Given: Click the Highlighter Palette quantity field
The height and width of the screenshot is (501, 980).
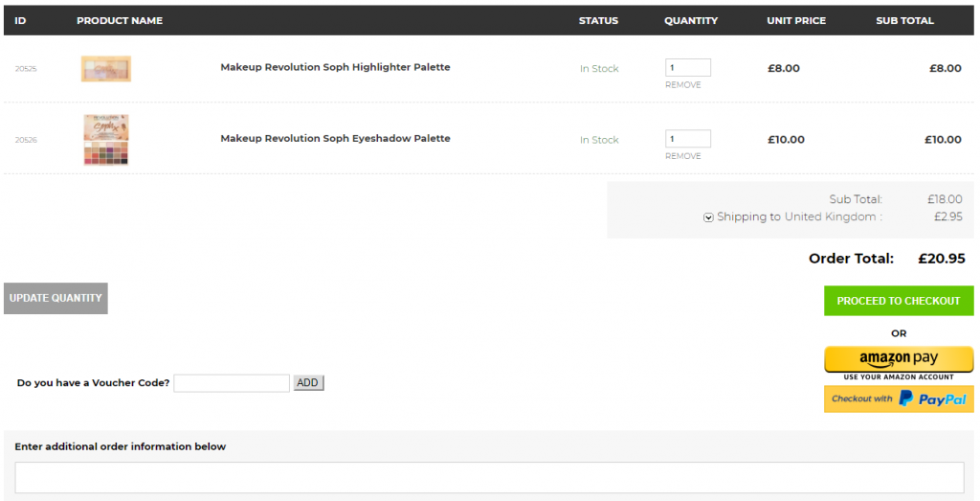Looking at the screenshot, I should click(x=687, y=68).
